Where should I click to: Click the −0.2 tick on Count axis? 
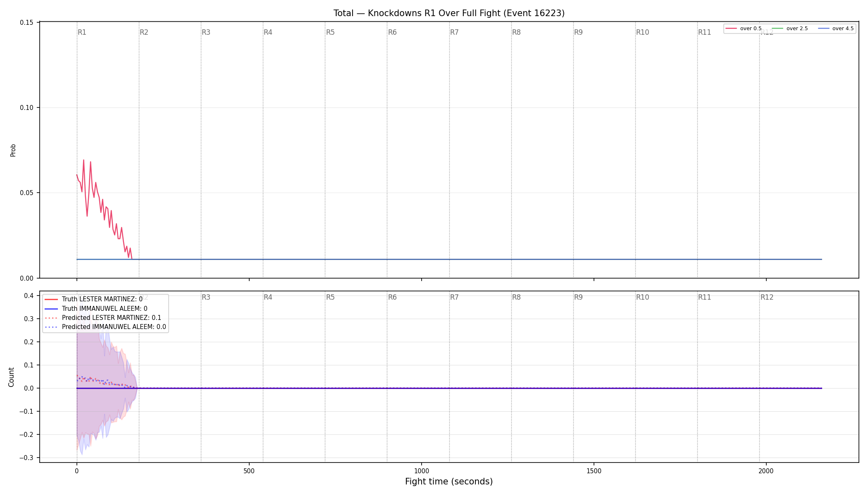click(26, 434)
